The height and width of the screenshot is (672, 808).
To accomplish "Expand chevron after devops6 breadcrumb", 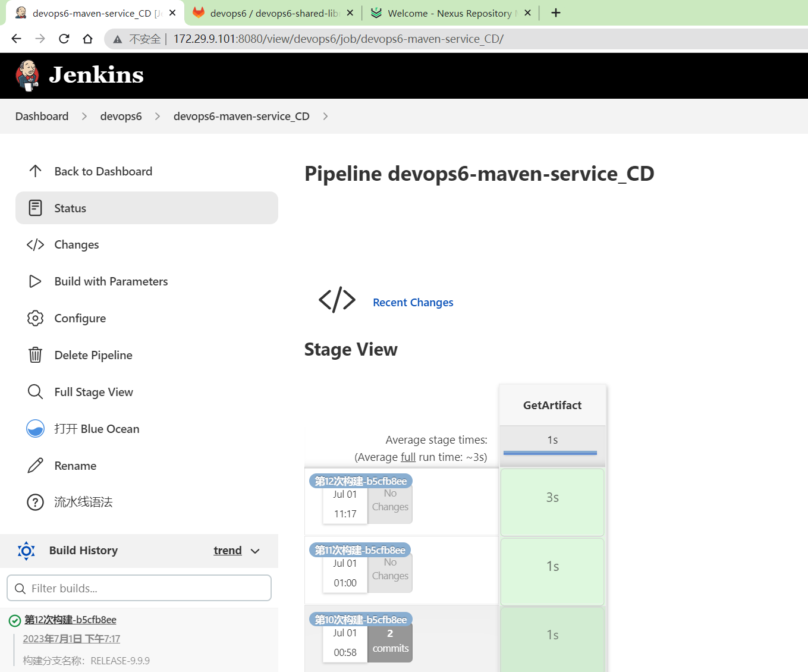I will click(x=158, y=116).
